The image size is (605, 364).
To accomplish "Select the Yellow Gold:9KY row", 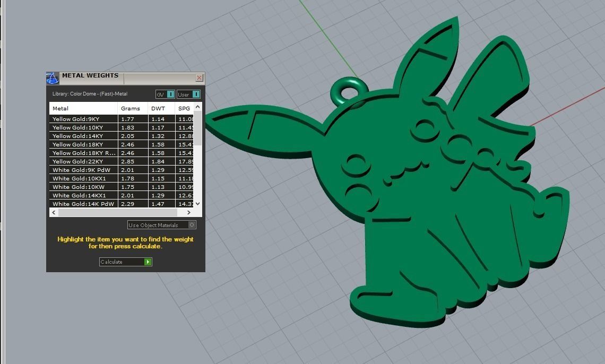I will (x=121, y=119).
